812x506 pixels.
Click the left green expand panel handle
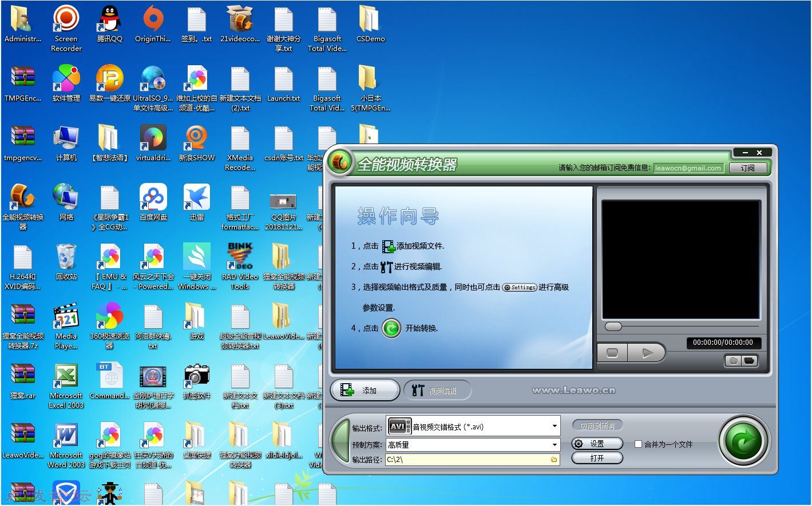coord(341,441)
